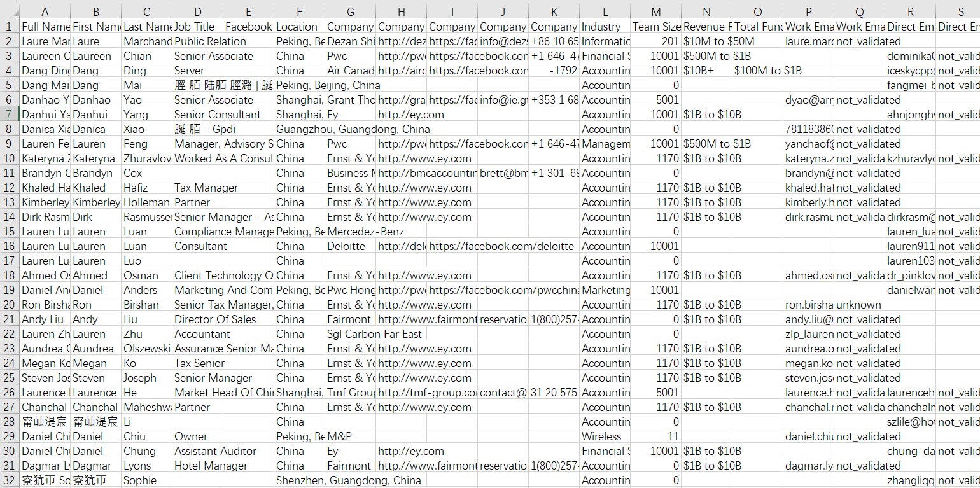Select the 'M&P' company cell

click(350, 436)
